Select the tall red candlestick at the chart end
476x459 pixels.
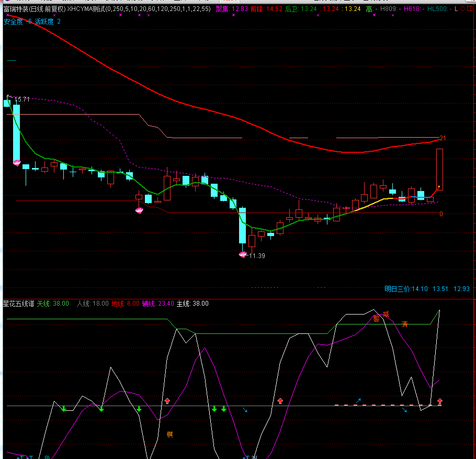pyautogui.click(x=439, y=170)
